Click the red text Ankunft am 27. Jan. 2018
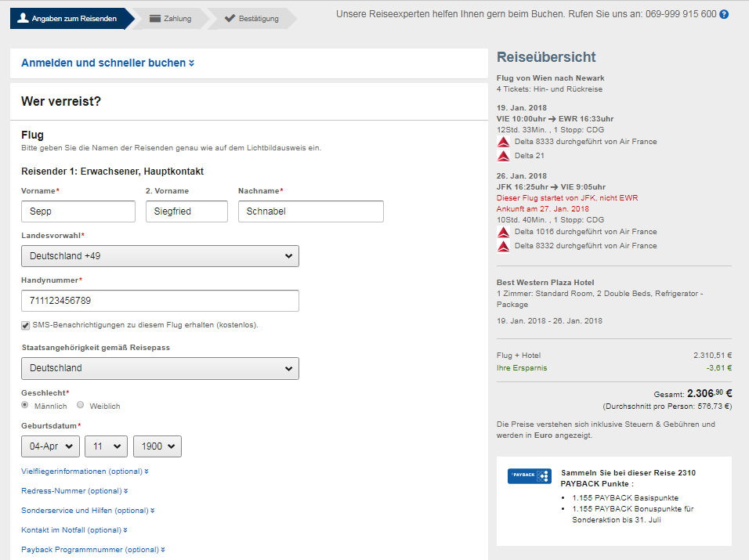The width and height of the screenshot is (749, 560). (543, 208)
